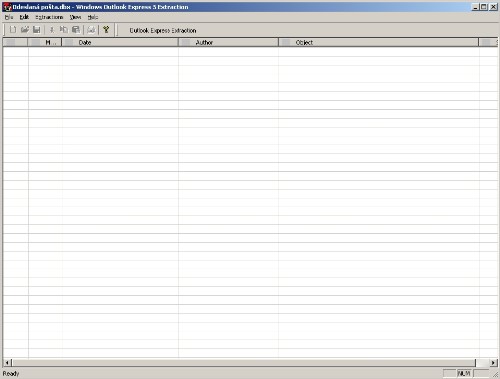The width and height of the screenshot is (500, 379).
Task: Click the horizontal scrollbar right arrow
Action: coord(493,362)
